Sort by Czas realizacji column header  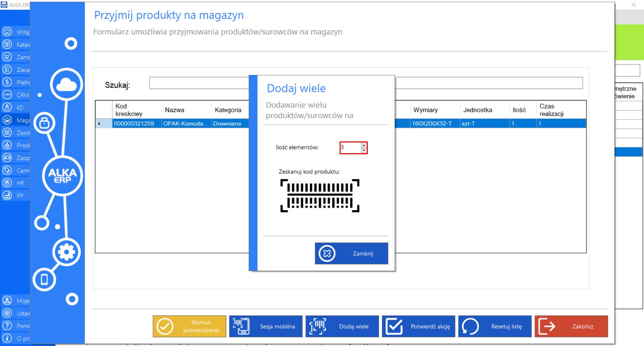(561, 110)
